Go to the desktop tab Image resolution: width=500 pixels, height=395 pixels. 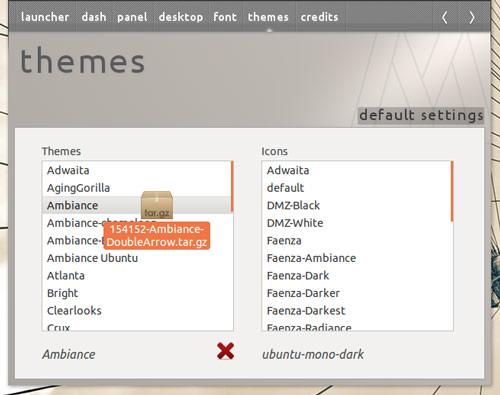click(x=181, y=17)
